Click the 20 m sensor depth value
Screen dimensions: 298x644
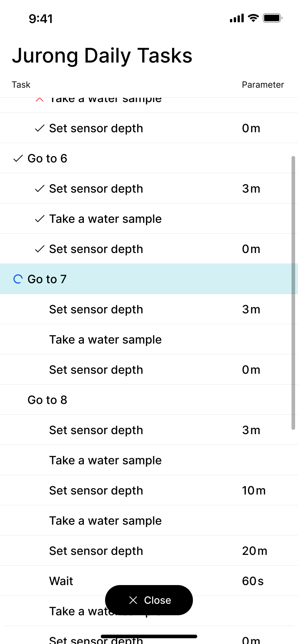coord(254,551)
